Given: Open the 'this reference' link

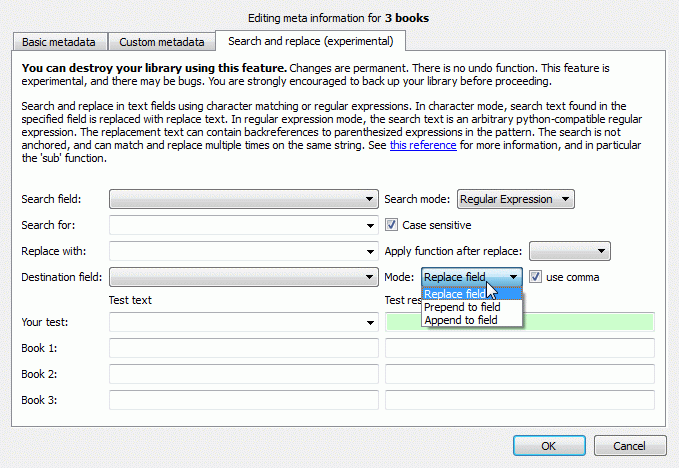Looking at the screenshot, I should (x=423, y=145).
